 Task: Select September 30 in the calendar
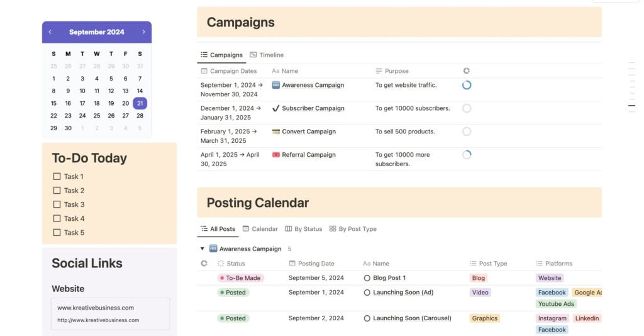pos(68,128)
